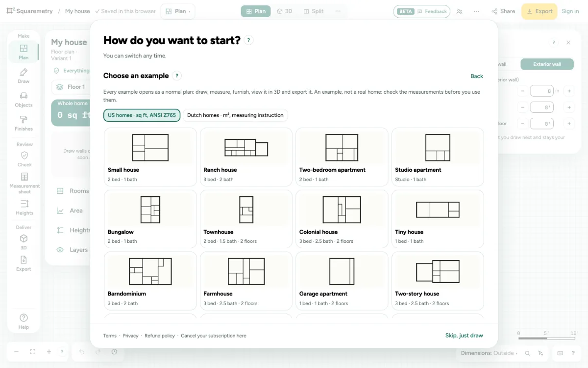Click the wall thickness input showing 8 in

[x=541, y=91]
